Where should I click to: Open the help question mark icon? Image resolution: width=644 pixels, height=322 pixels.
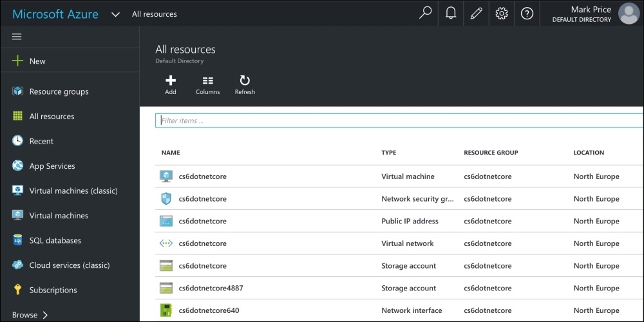[x=527, y=14]
